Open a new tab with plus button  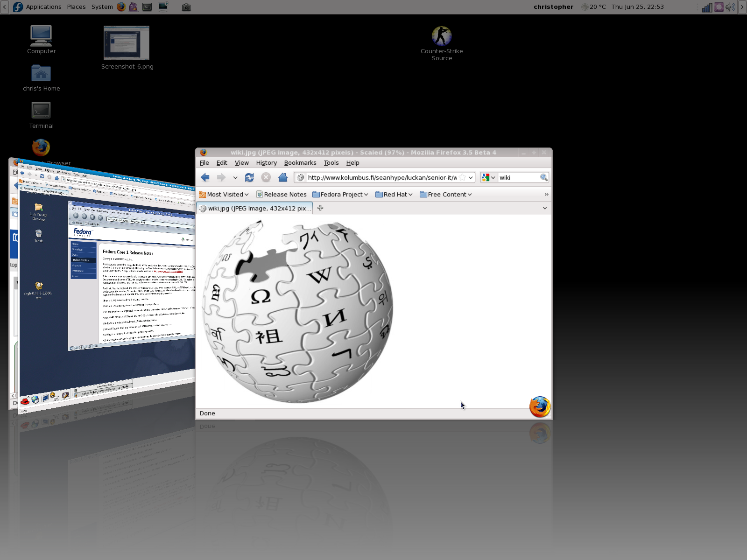coord(320,208)
